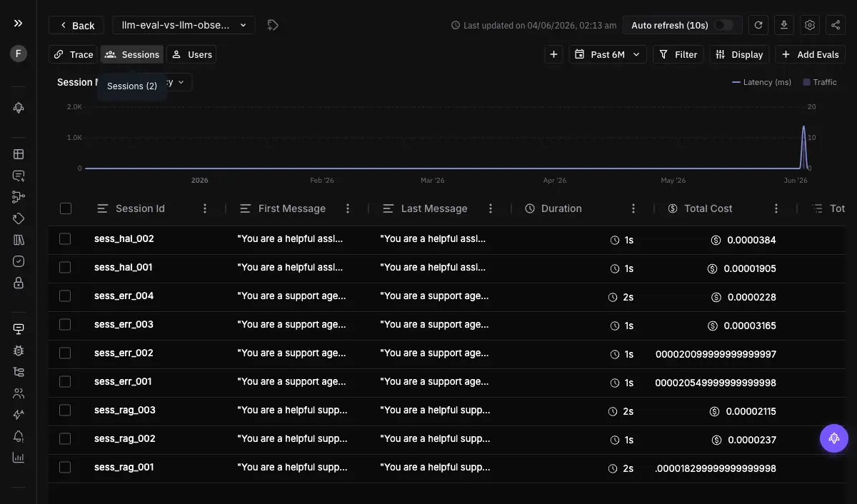
Task: Open the llm-eval-vs-llm-obse... project dropdown
Action: click(x=184, y=25)
